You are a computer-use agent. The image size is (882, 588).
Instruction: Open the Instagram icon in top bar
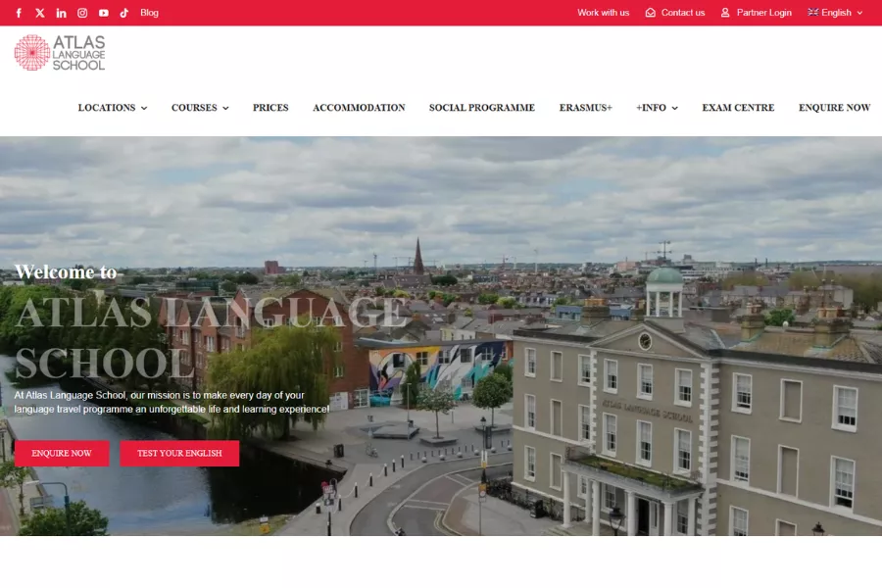(x=82, y=13)
